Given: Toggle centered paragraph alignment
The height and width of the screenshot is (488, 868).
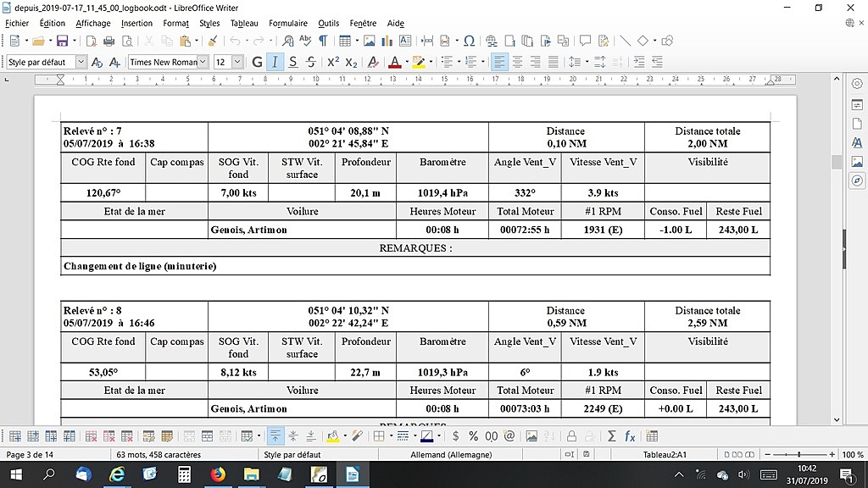Looking at the screenshot, I should (518, 62).
